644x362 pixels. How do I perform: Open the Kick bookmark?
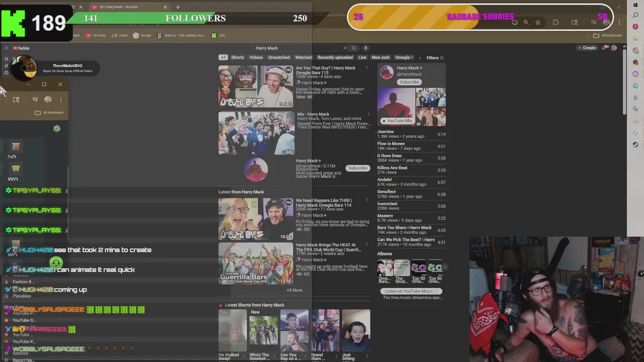pos(218,35)
